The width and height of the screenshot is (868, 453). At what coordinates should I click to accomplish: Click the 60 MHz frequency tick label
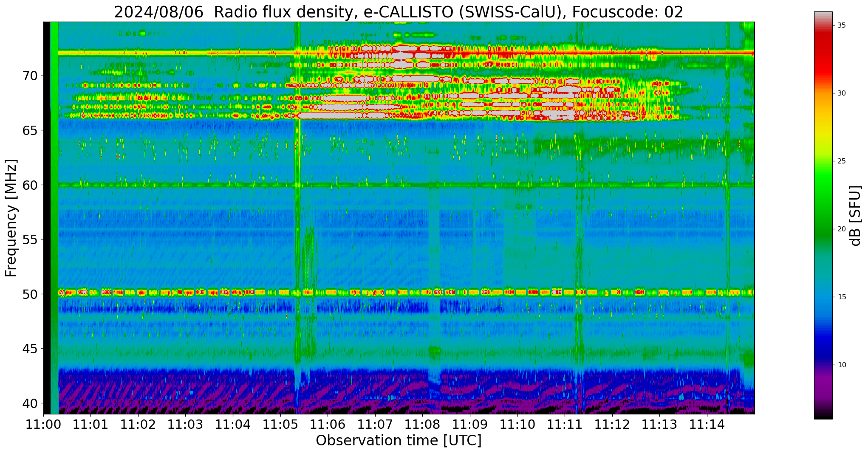[30, 185]
